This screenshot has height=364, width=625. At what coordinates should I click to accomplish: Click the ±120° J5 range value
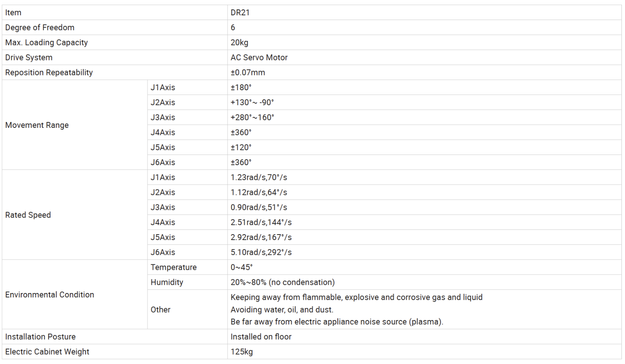click(x=241, y=147)
